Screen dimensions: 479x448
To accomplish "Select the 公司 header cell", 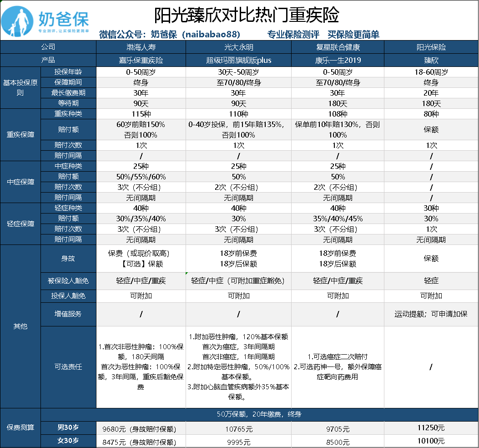I will click(x=48, y=47).
